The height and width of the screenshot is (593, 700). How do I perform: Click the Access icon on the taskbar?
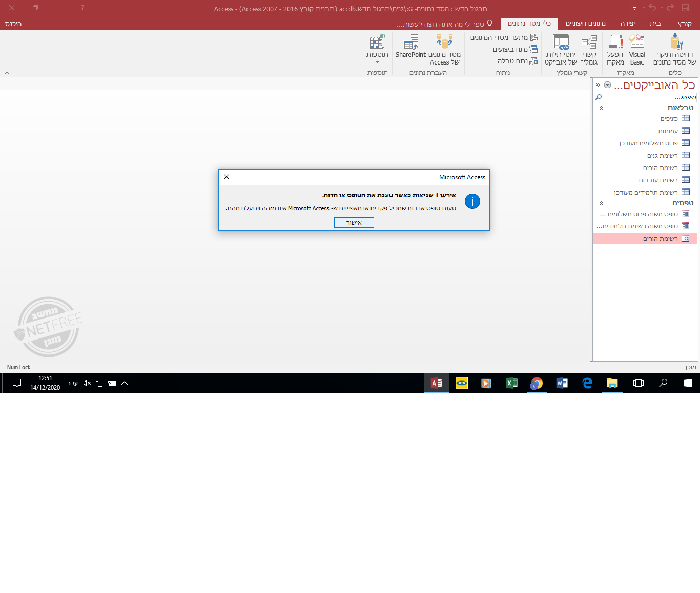click(437, 383)
